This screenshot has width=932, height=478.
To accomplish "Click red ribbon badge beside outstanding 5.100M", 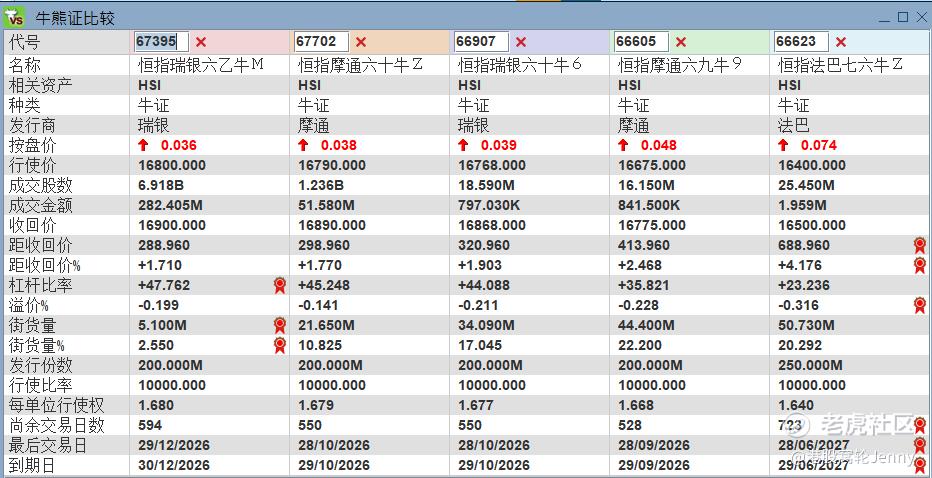I will pos(279,325).
